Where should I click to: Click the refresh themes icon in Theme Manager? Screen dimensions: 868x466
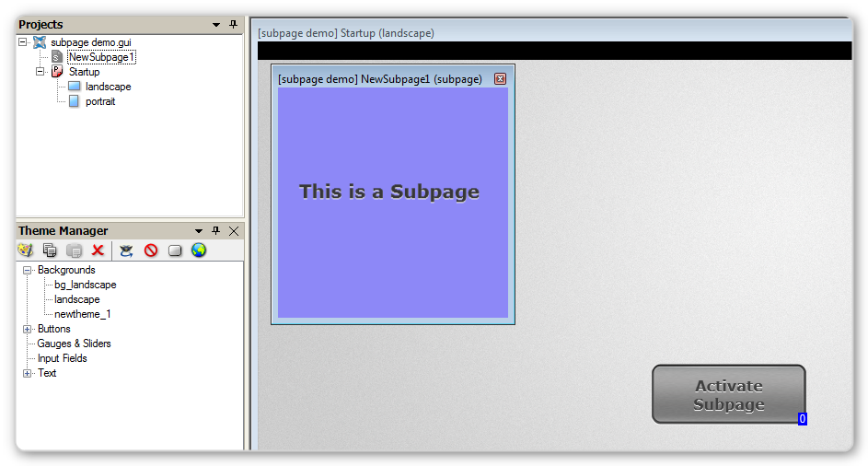(127, 250)
